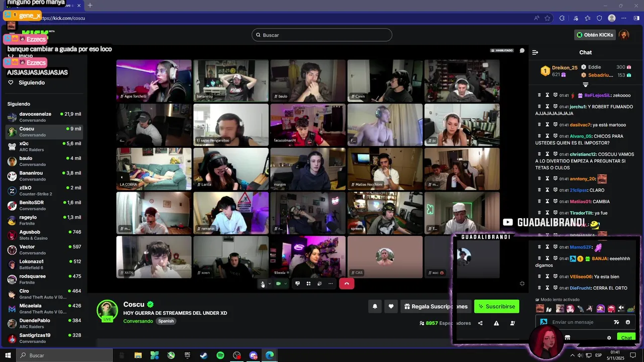Open browser new tab plus button

click(x=90, y=5)
